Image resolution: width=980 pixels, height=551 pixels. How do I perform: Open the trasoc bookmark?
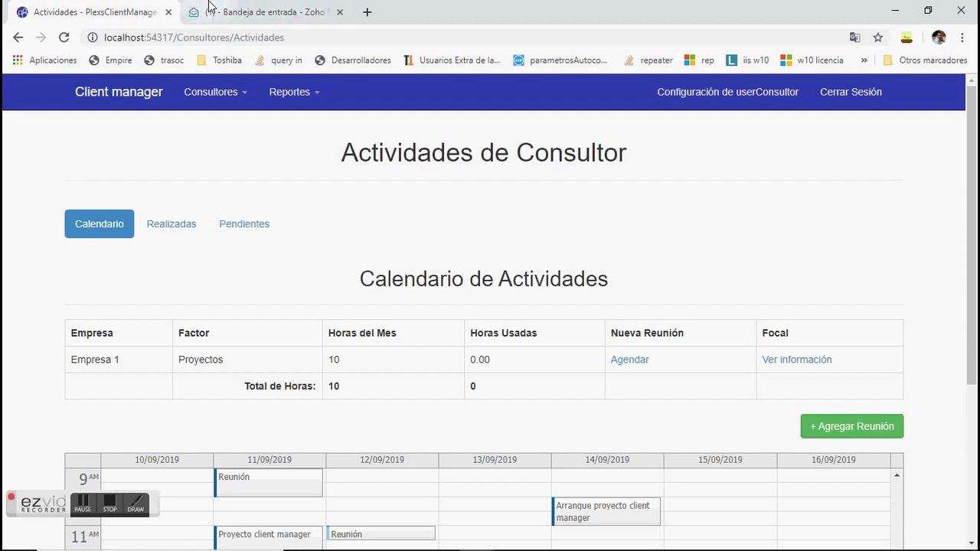[x=164, y=60]
